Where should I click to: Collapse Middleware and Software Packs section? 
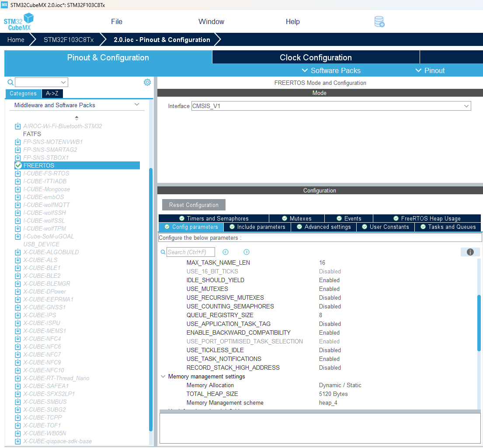click(137, 105)
